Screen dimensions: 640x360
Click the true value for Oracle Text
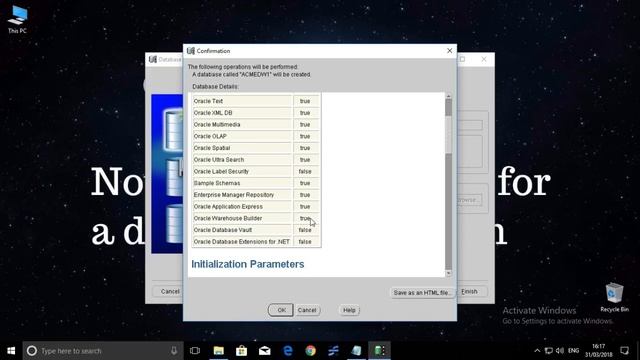pos(305,101)
